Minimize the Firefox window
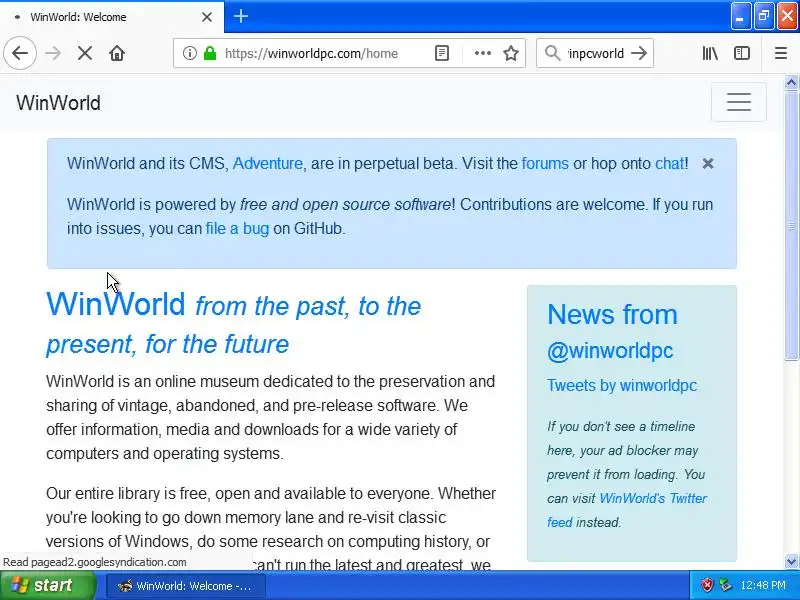The image size is (800, 600). tap(740, 16)
